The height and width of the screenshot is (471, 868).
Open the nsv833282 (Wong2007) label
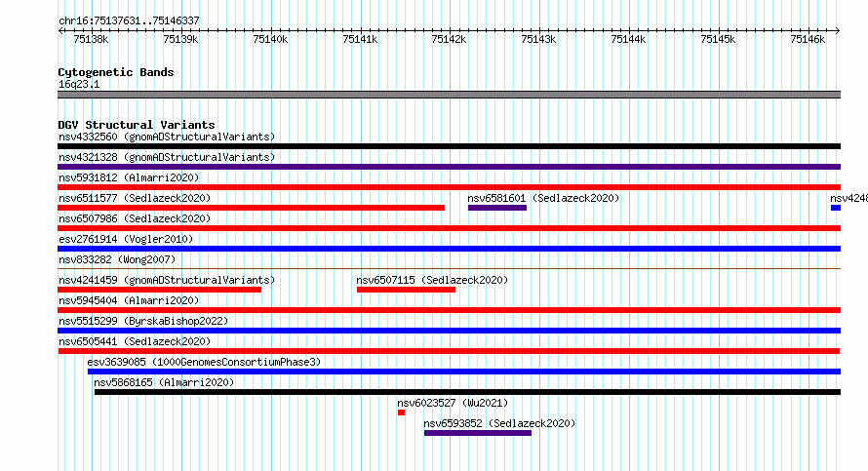tap(117, 259)
